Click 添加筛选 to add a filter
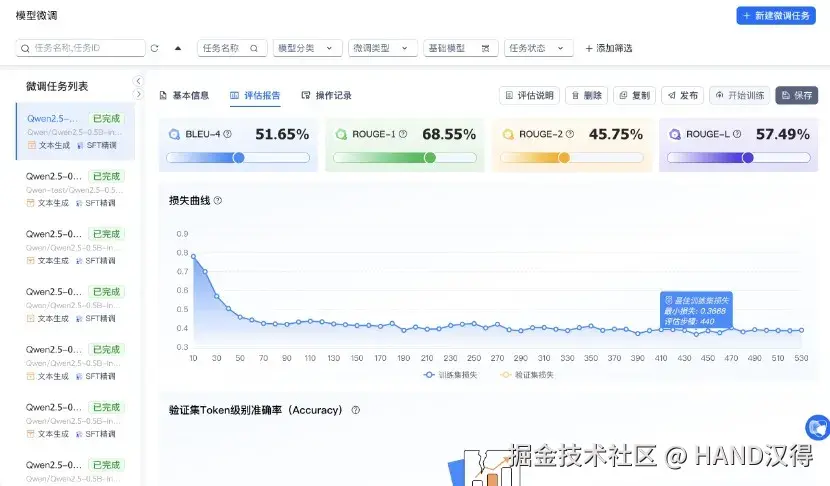This screenshot has height=486, width=830. click(x=609, y=48)
